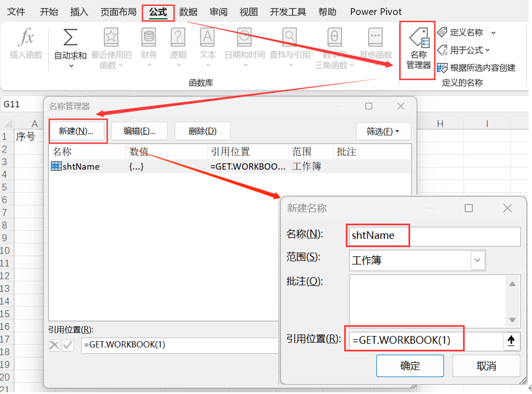Open the Text functions icon

click(x=207, y=37)
